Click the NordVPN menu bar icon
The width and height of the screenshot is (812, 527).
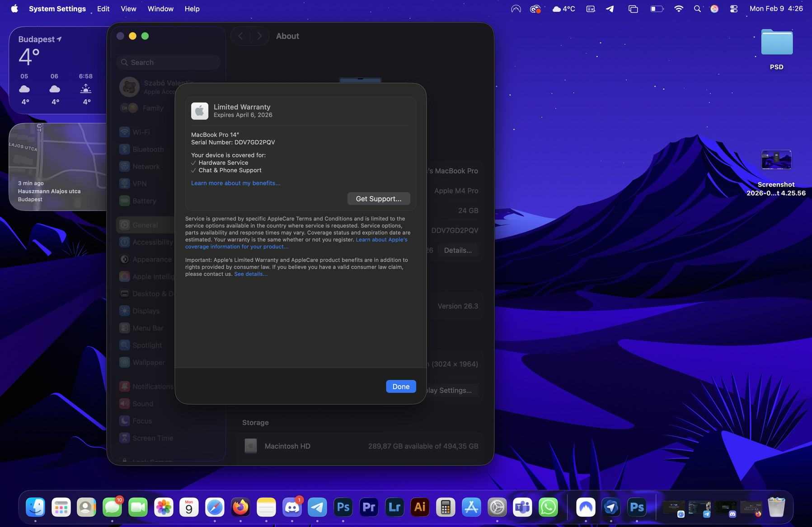516,9
